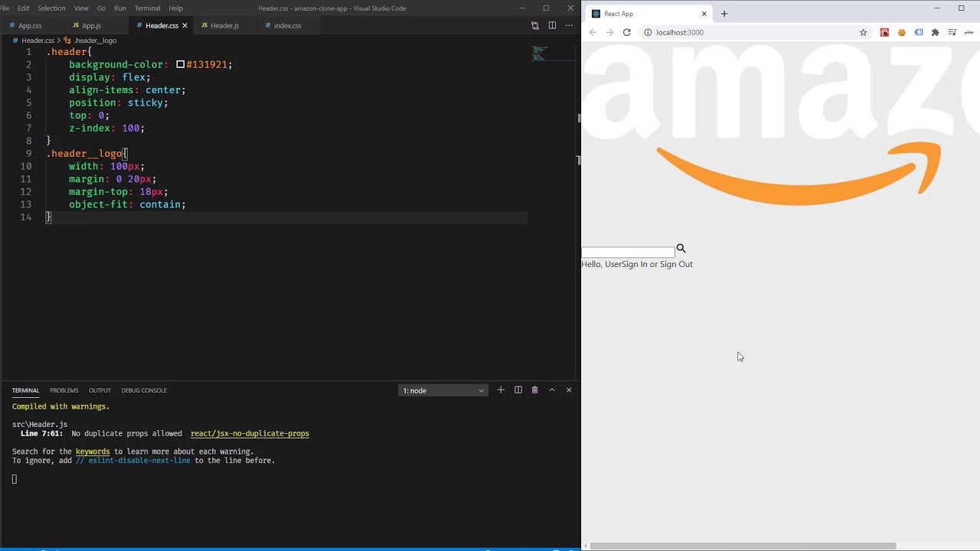980x551 pixels.
Task: Click the browser horizontal scrollbar
Action: click(743, 546)
